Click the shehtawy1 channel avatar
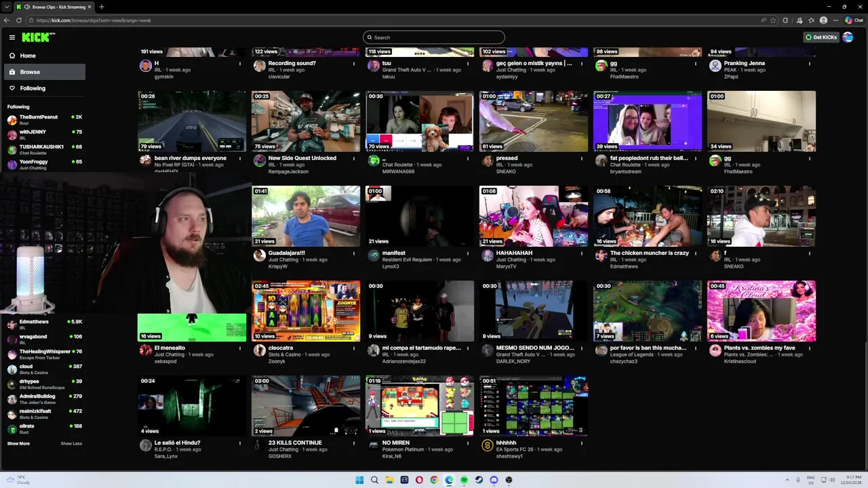This screenshot has width=868, height=488. tap(487, 445)
